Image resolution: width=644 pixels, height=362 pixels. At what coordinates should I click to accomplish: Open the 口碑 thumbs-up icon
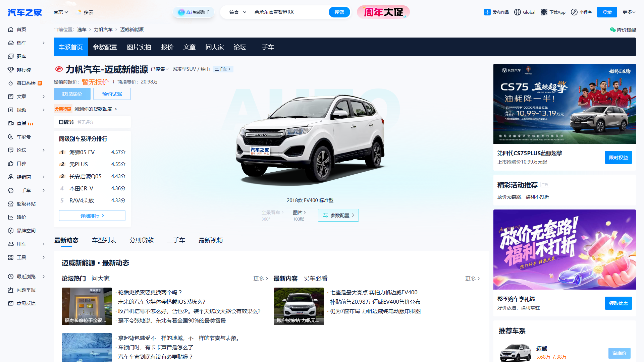click(11, 164)
